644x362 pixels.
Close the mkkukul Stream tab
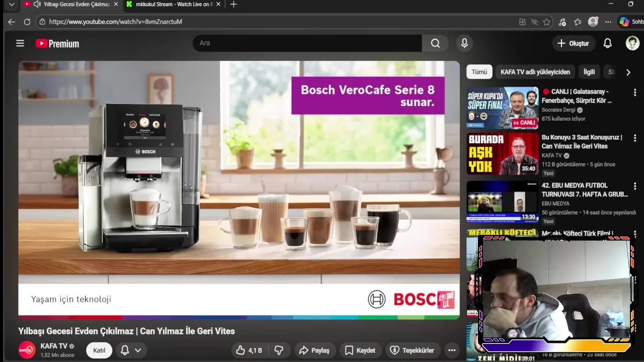pyautogui.click(x=218, y=5)
